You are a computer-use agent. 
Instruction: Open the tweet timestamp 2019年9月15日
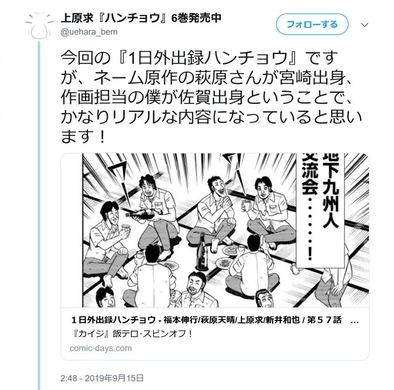pos(102,378)
